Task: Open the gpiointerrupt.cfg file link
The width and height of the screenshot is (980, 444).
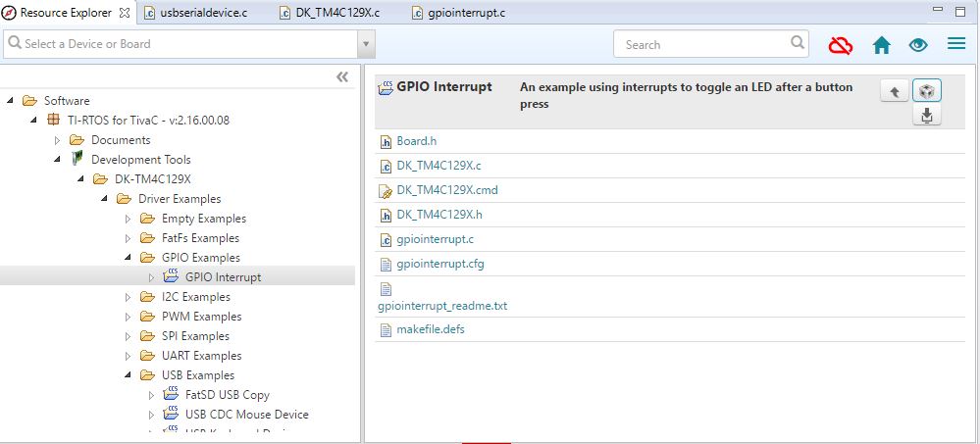Action: [x=440, y=264]
